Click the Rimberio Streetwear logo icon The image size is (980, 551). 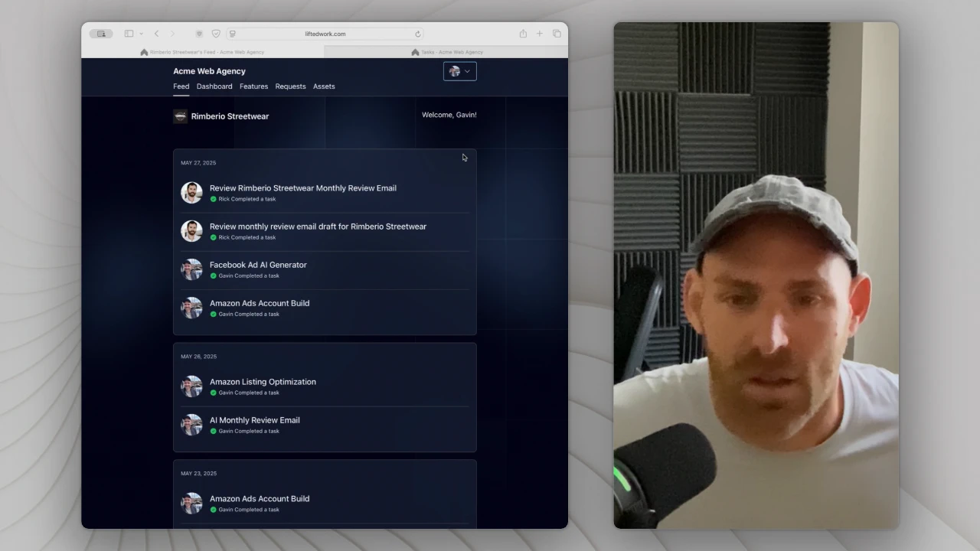[x=180, y=116]
